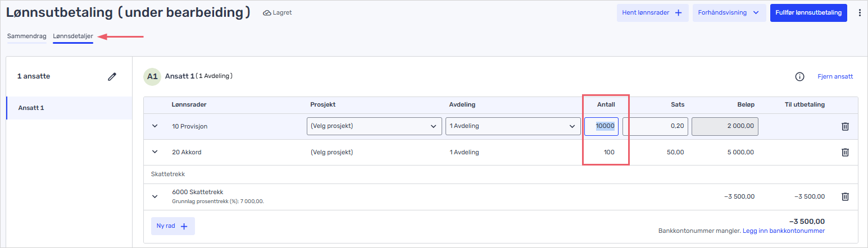Click the Sats input field for Provisjon
Screen dimensions: 868x248
click(x=655, y=126)
